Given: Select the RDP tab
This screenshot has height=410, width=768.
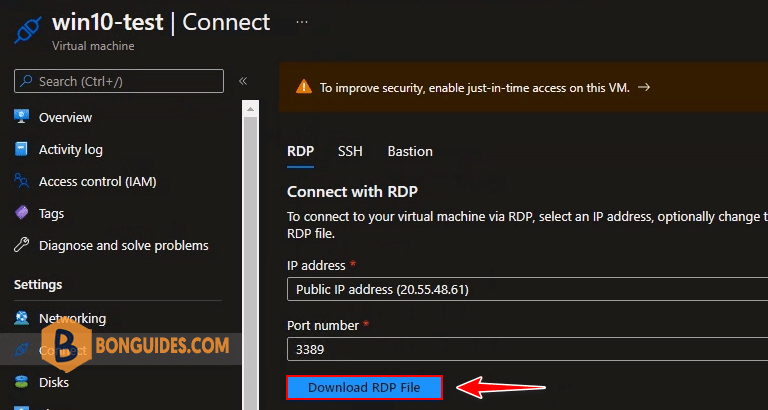Looking at the screenshot, I should point(300,151).
